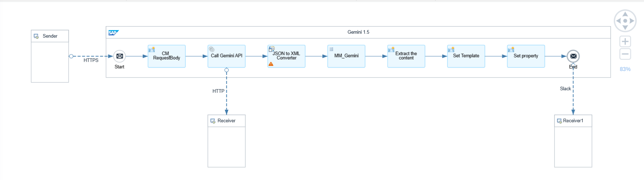Viewport: 644px width, 180px height.
Task: Select the CM RequestBody step
Action: click(167, 56)
